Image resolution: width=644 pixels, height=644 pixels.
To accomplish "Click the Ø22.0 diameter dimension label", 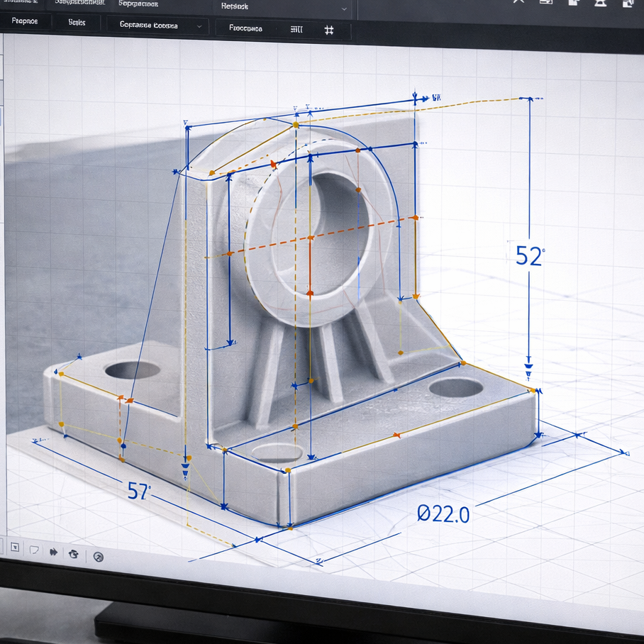I will (443, 514).
